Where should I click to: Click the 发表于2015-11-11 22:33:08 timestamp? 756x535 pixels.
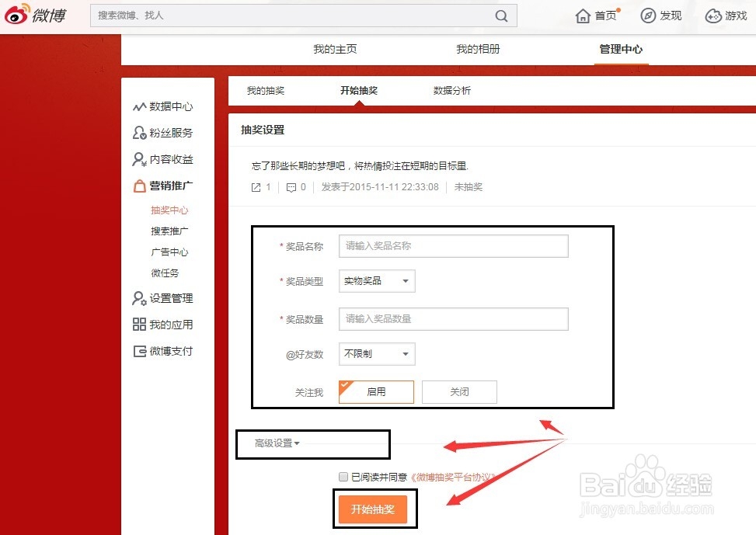tap(380, 187)
